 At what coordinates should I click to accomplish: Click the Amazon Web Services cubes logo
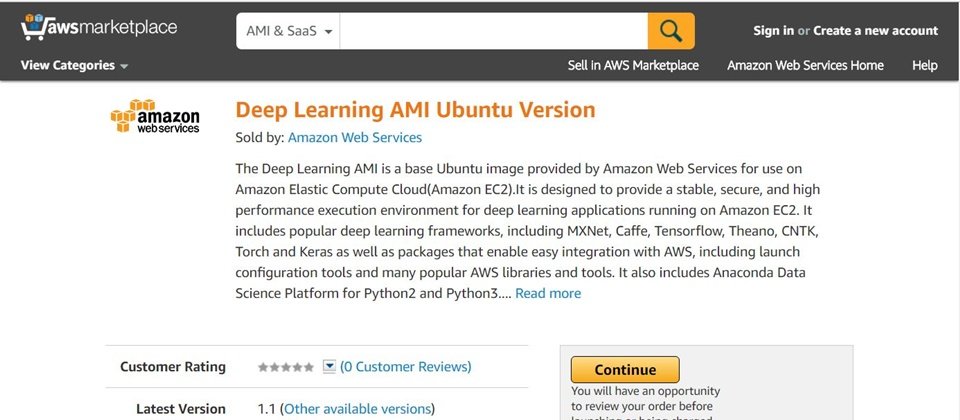point(155,116)
